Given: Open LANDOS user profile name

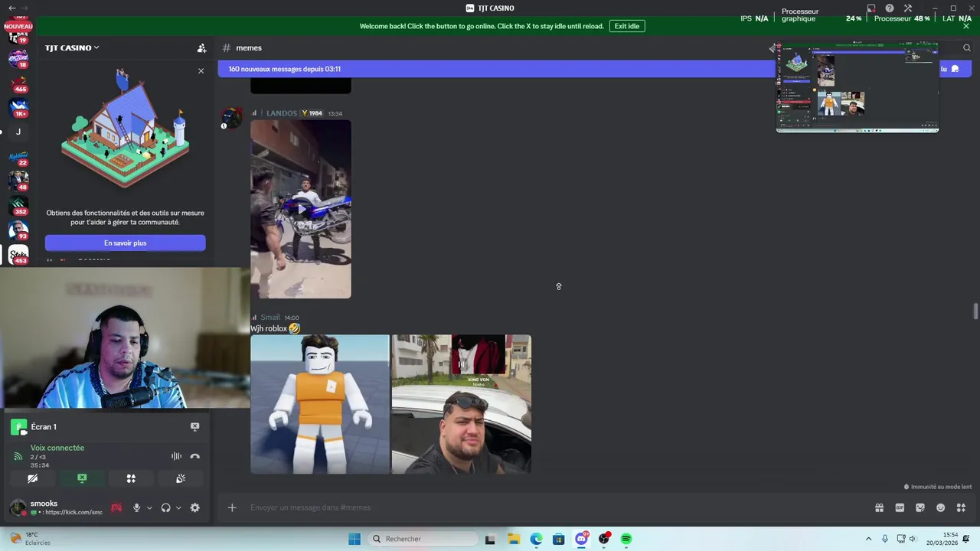Looking at the screenshot, I should [283, 113].
